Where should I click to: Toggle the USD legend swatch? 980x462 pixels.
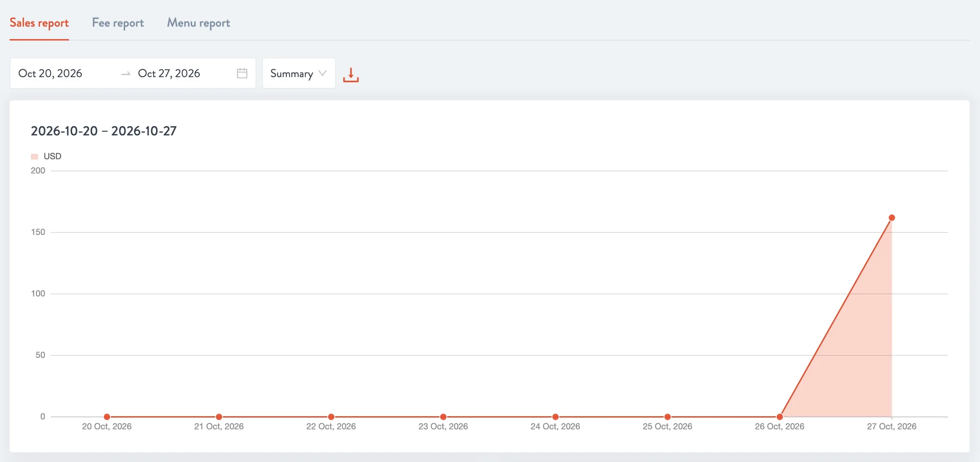point(34,156)
